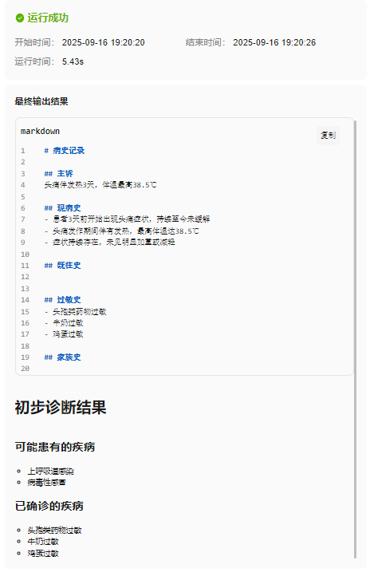Click the 最终输出结果 section label
The width and height of the screenshot is (370, 588).
coord(41,101)
